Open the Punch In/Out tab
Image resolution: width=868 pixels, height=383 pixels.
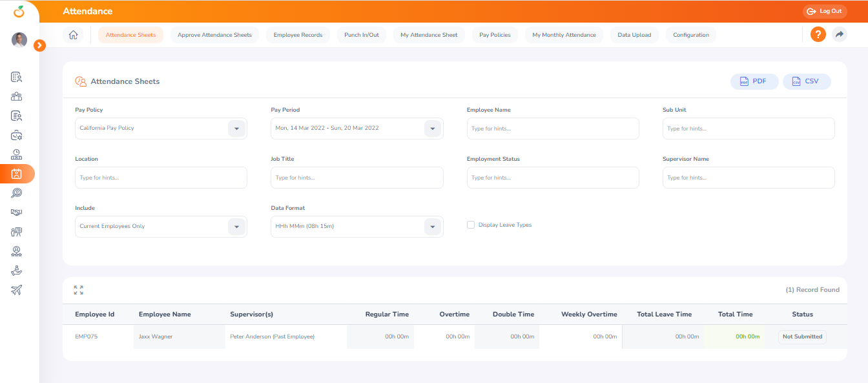coord(361,35)
